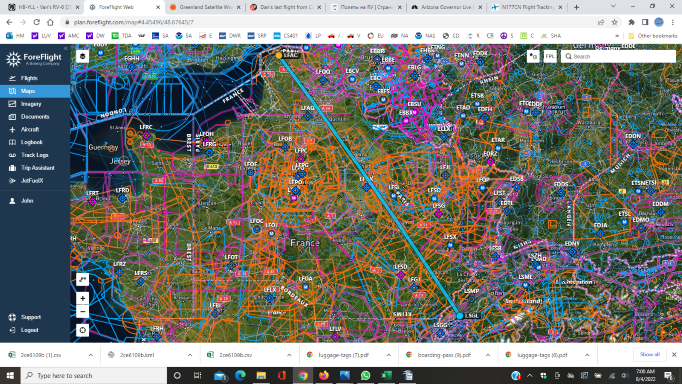The width and height of the screenshot is (682, 384).
Task: Select the LFAQ airport marker
Action: click(308, 116)
